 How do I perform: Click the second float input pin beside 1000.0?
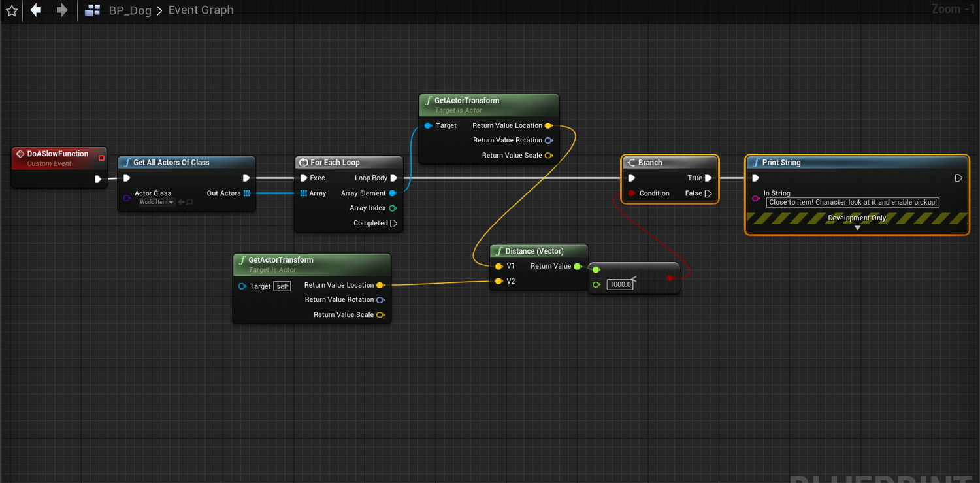(596, 284)
